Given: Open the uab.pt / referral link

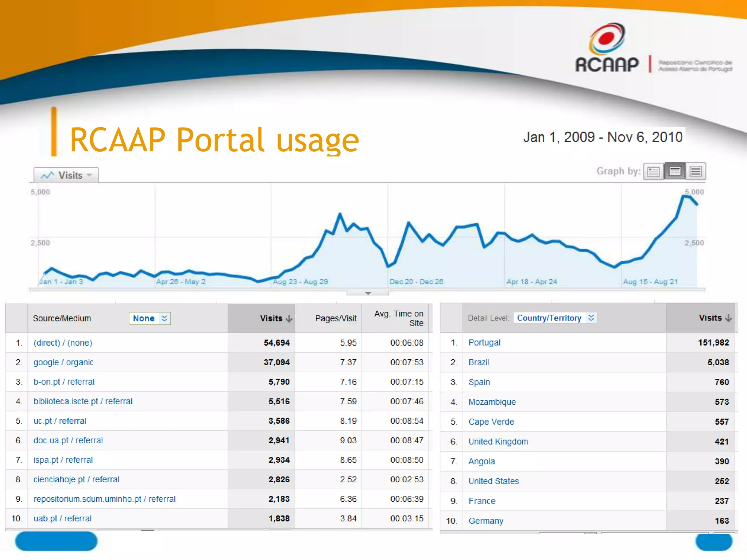Looking at the screenshot, I should [x=62, y=518].
